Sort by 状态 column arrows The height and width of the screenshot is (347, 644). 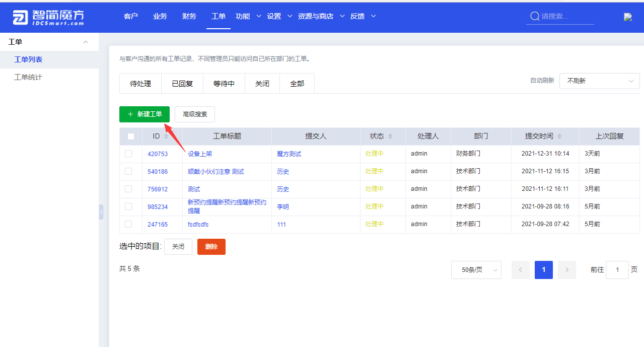pos(390,136)
